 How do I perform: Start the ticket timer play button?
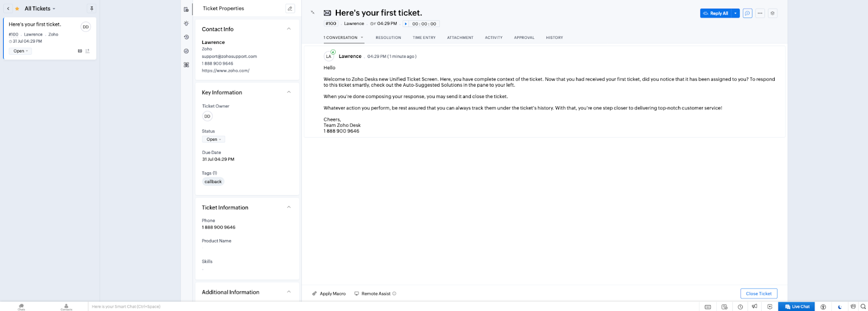[406, 24]
